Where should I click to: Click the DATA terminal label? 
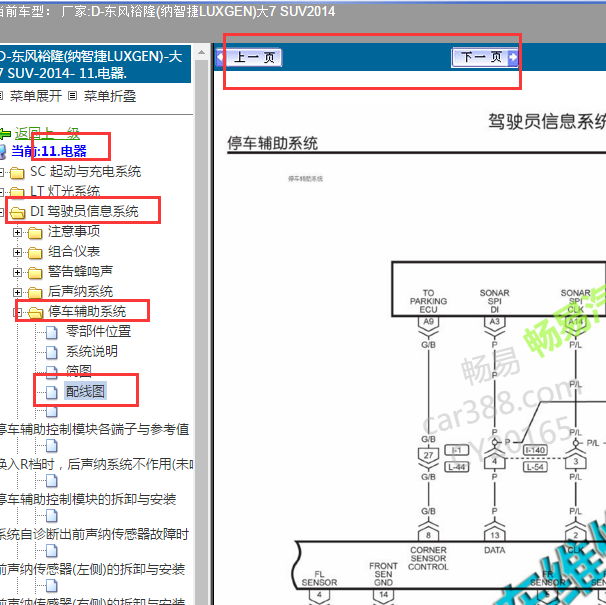pos(494,550)
